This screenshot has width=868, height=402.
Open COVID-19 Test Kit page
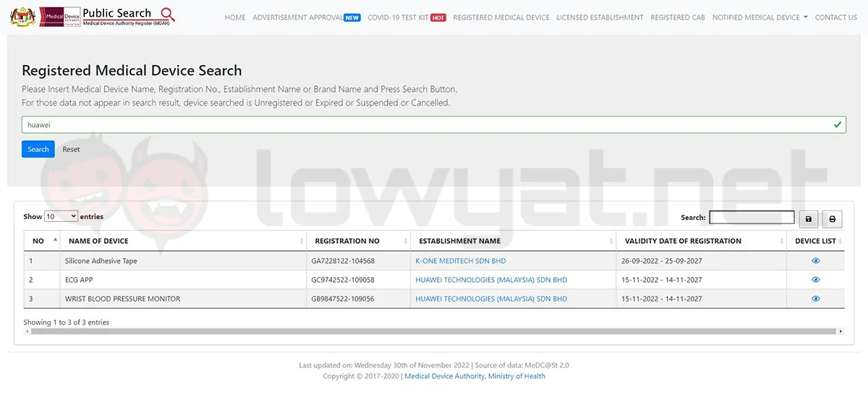407,17
